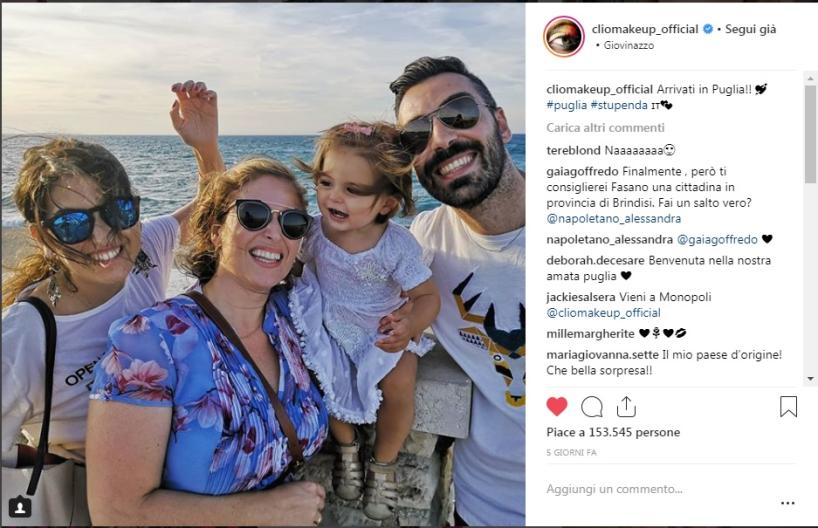The height and width of the screenshot is (528, 818).
Task: Open cliomakeup_official profile avatar
Action: coord(564,36)
